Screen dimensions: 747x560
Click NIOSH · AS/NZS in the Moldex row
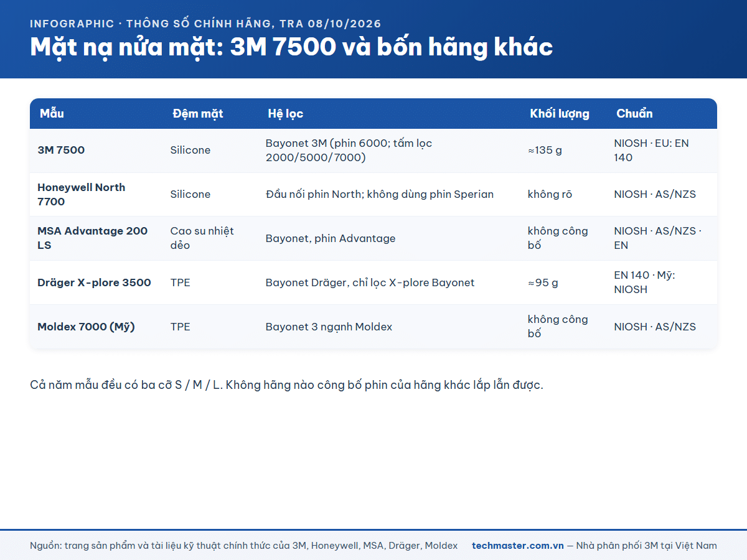point(655,327)
